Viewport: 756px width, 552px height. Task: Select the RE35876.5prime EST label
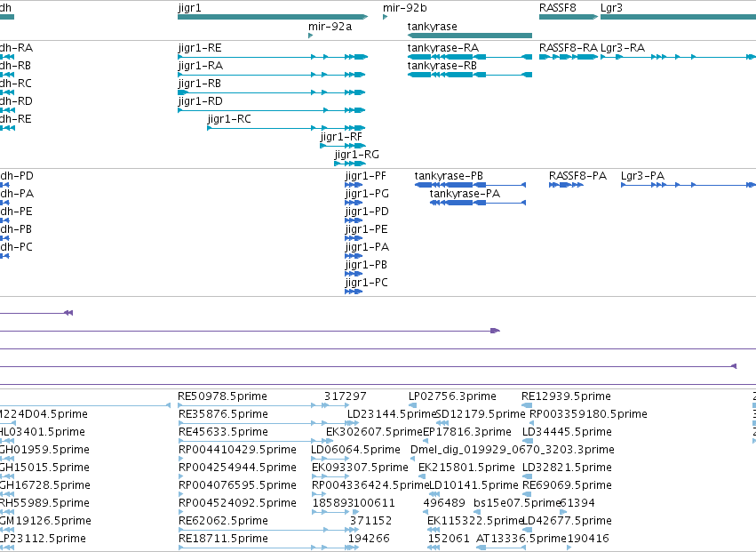(x=223, y=414)
